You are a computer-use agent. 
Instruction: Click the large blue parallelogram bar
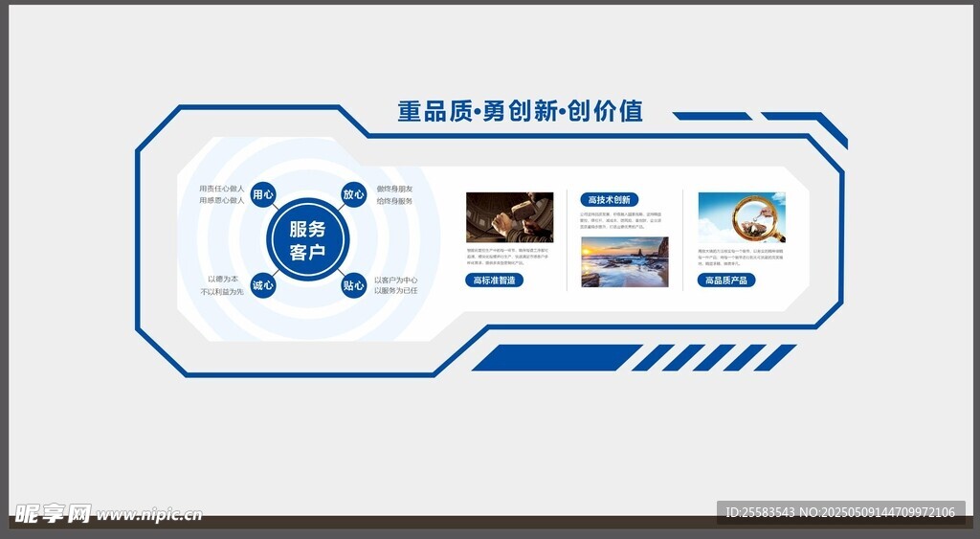click(555, 357)
